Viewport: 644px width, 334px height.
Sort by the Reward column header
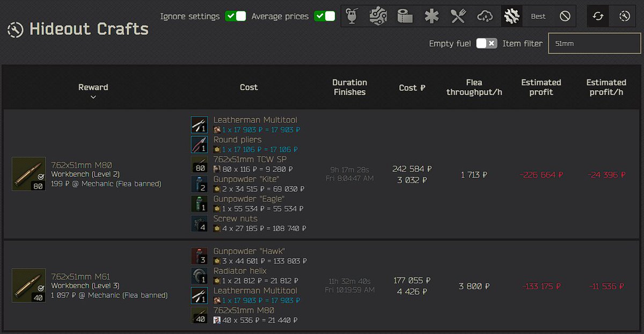click(x=93, y=87)
